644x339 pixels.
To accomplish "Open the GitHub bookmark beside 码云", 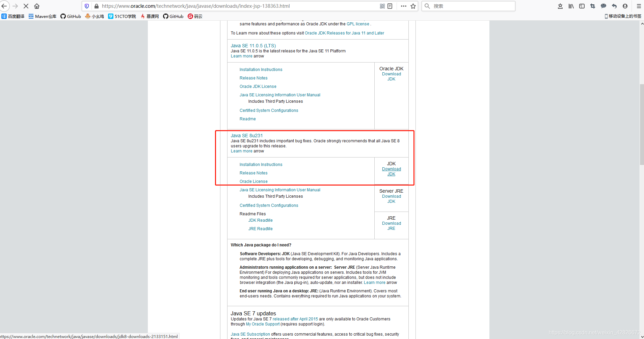I will click(173, 16).
